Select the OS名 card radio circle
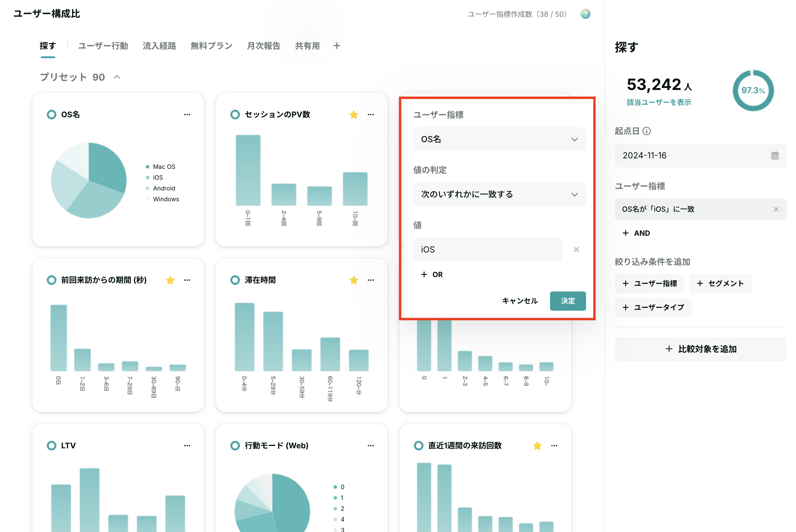 pyautogui.click(x=52, y=115)
